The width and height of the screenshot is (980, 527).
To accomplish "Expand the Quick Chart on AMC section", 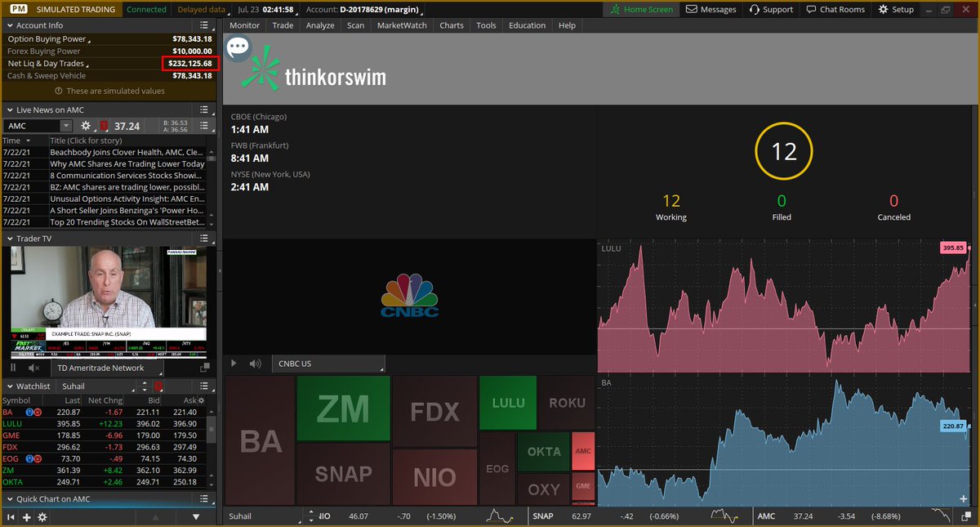I will pos(8,498).
